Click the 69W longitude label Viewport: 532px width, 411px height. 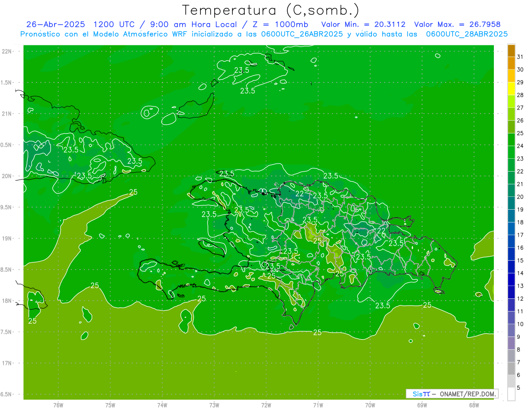pos(422,405)
